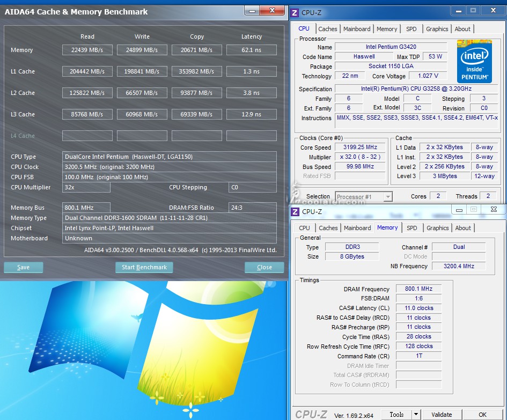Click OK in the CPU-Z memory window
The width and height of the screenshot is (507, 420).
[482, 415]
